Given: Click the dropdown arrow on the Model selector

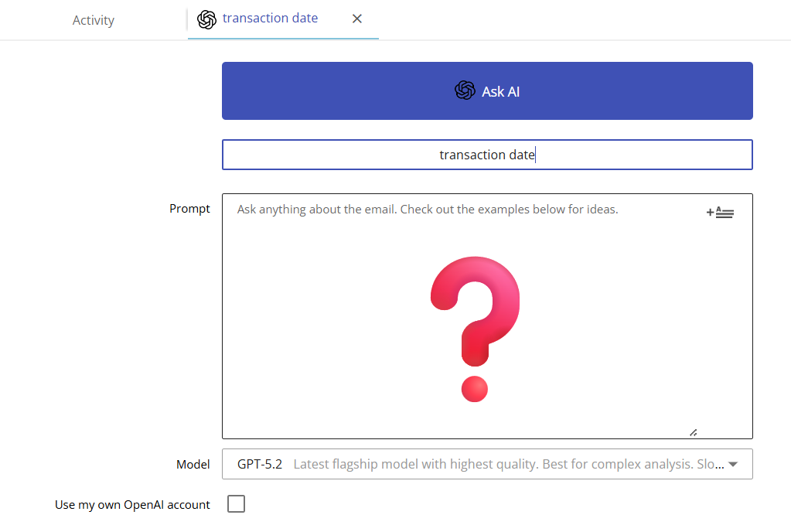Looking at the screenshot, I should [x=731, y=464].
